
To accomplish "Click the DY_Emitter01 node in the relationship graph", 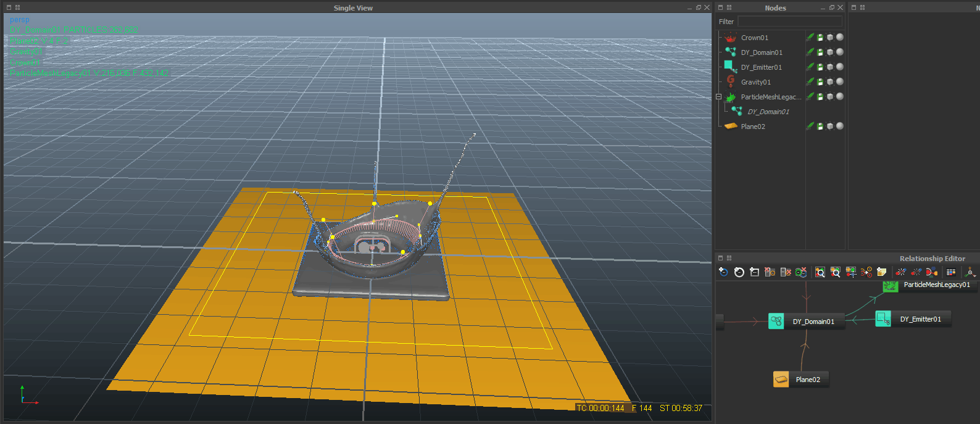I will (x=913, y=319).
